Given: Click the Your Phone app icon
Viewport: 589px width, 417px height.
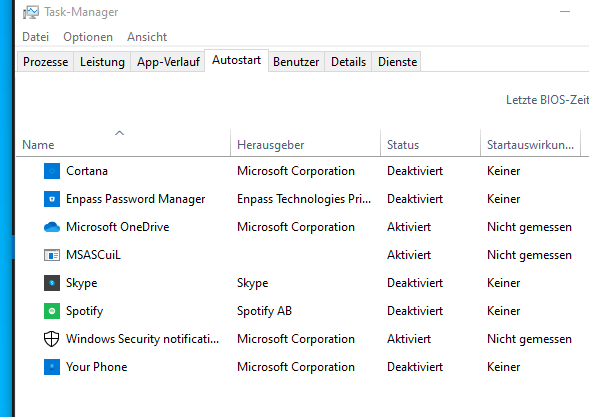Looking at the screenshot, I should (x=52, y=367).
